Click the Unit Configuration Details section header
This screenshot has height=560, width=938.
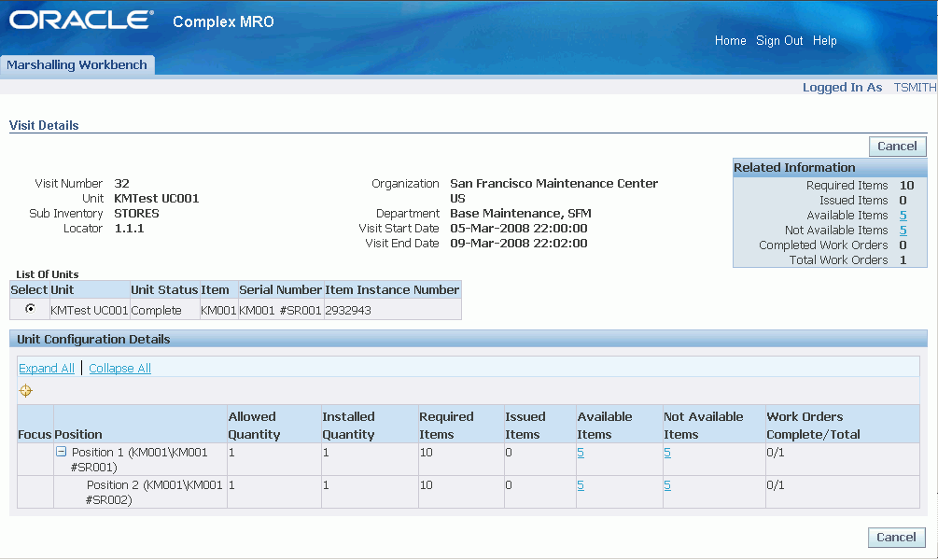pos(469,339)
